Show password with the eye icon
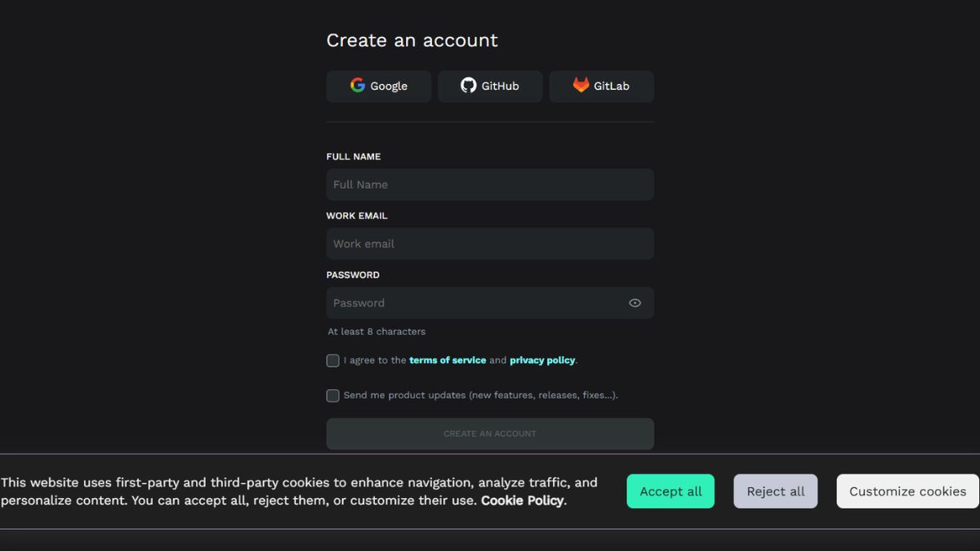 [635, 303]
